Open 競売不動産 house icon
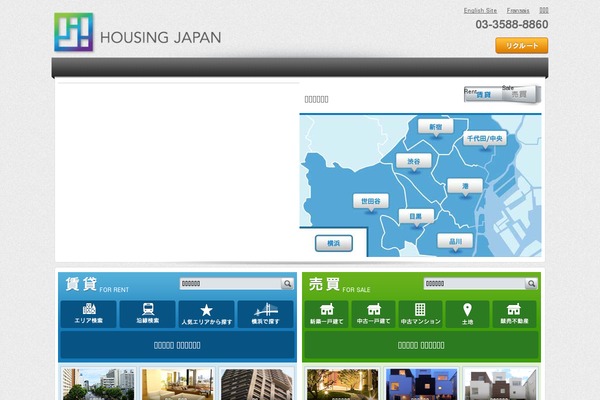Screen dimensions: 600x400 (x=515, y=314)
